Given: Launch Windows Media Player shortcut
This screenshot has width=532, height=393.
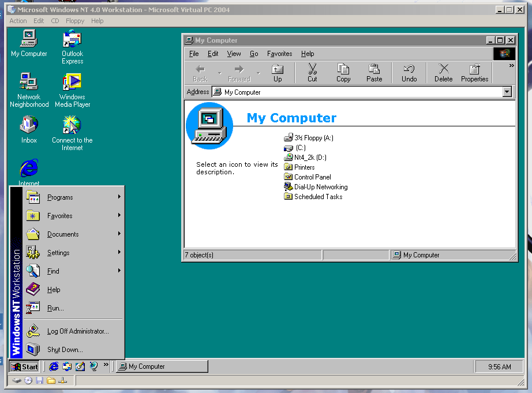Looking at the screenshot, I should pyautogui.click(x=72, y=90).
